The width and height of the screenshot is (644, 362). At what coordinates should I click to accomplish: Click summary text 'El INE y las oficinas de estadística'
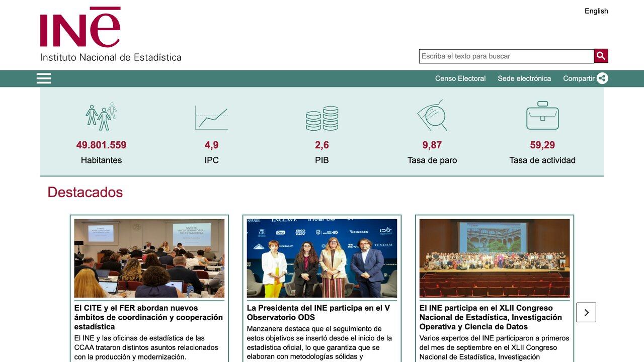[x=146, y=347]
